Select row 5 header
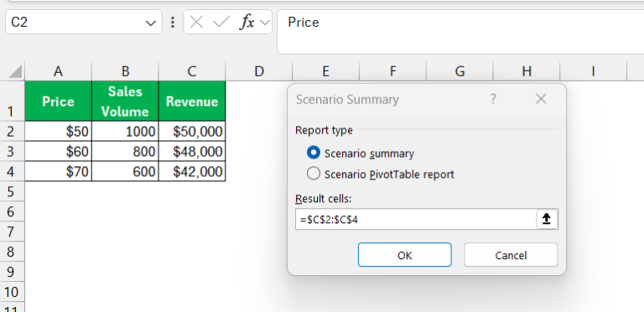 point(10,192)
